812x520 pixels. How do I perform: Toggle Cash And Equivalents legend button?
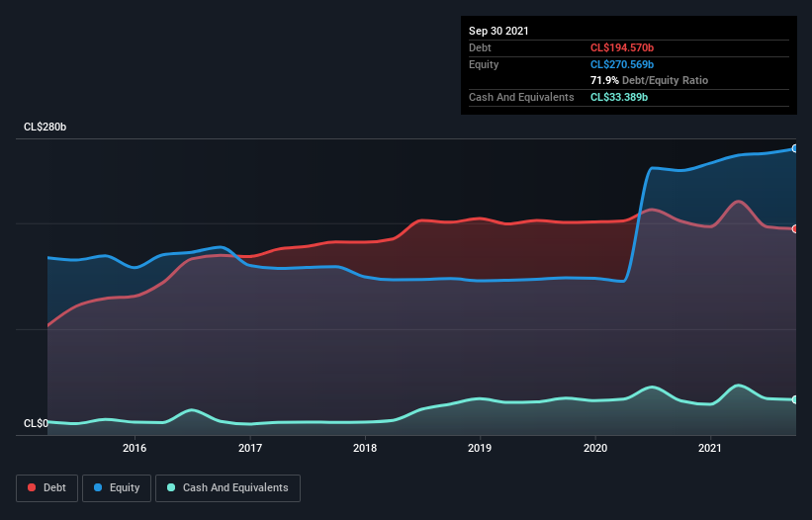point(227,488)
